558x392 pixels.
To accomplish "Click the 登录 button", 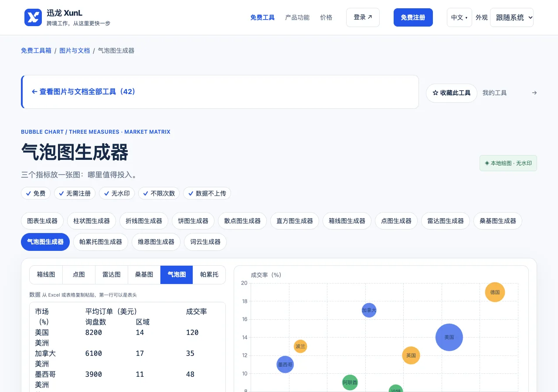I will coord(363,17).
